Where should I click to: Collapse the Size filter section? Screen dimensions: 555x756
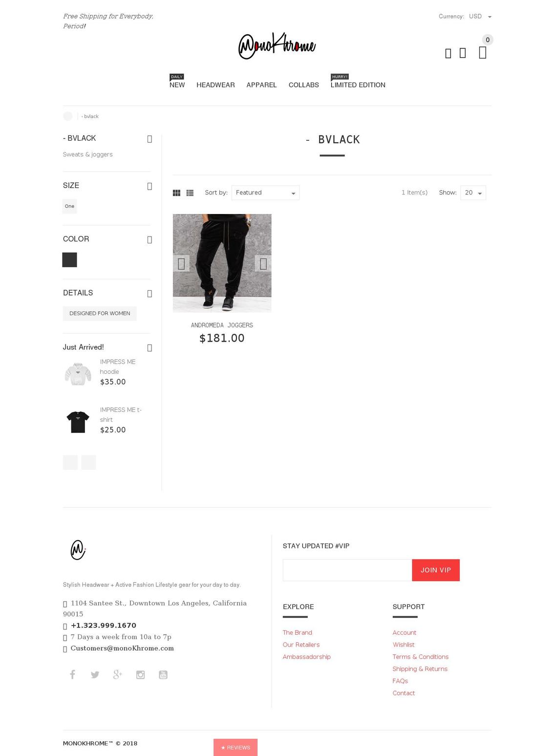pyautogui.click(x=149, y=186)
